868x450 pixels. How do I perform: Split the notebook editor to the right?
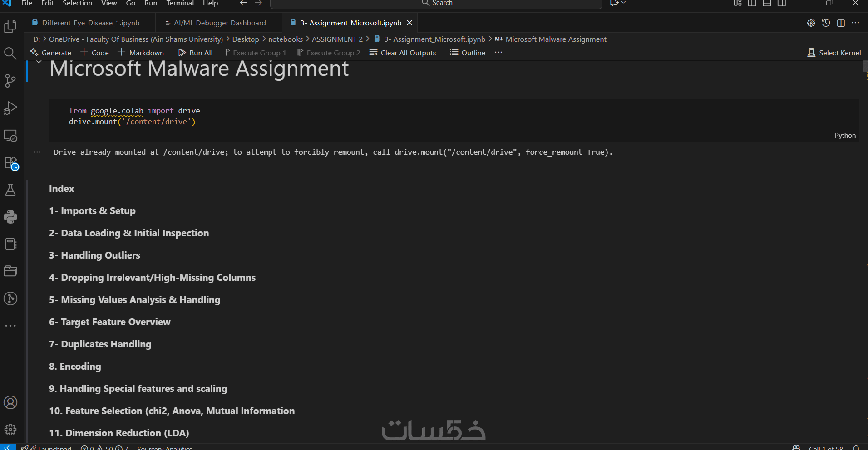(841, 23)
